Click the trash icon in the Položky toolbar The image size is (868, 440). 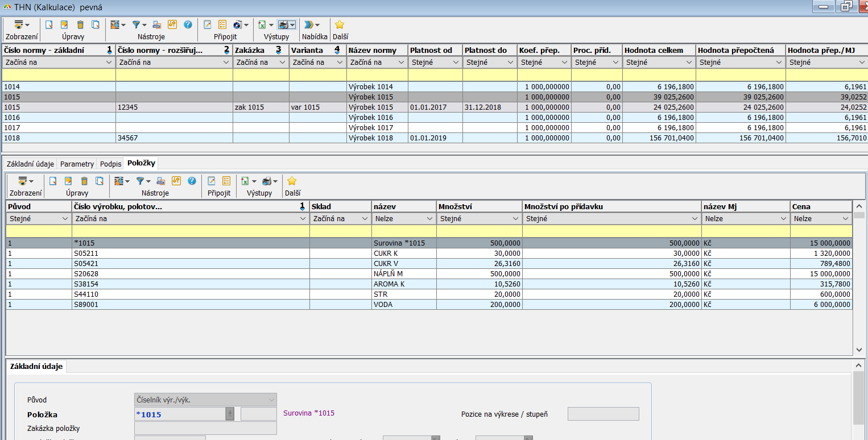click(84, 181)
